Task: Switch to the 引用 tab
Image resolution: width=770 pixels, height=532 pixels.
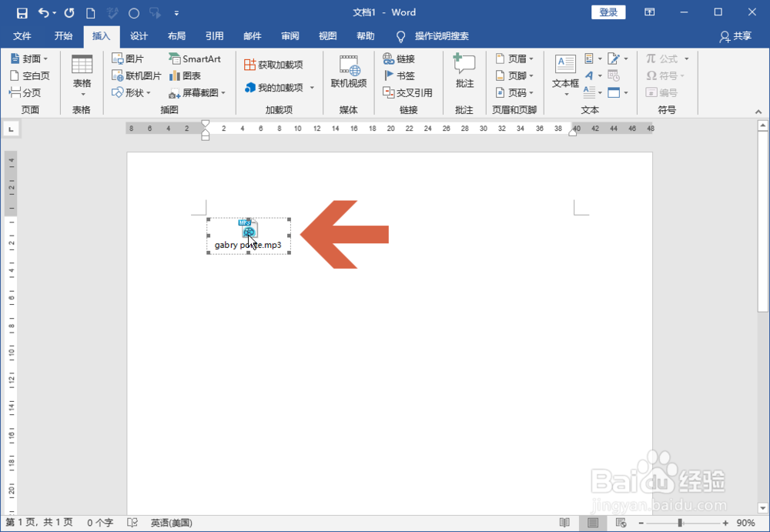Action: click(x=215, y=36)
